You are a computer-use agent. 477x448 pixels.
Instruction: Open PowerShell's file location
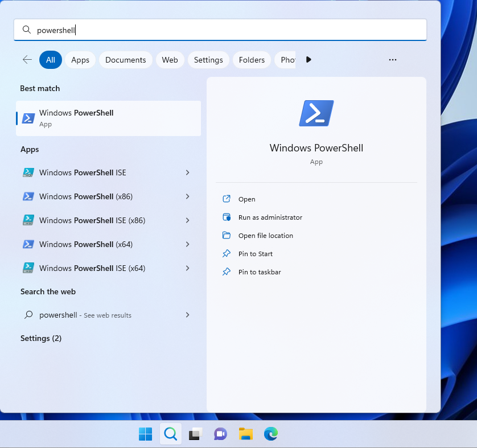pos(265,235)
